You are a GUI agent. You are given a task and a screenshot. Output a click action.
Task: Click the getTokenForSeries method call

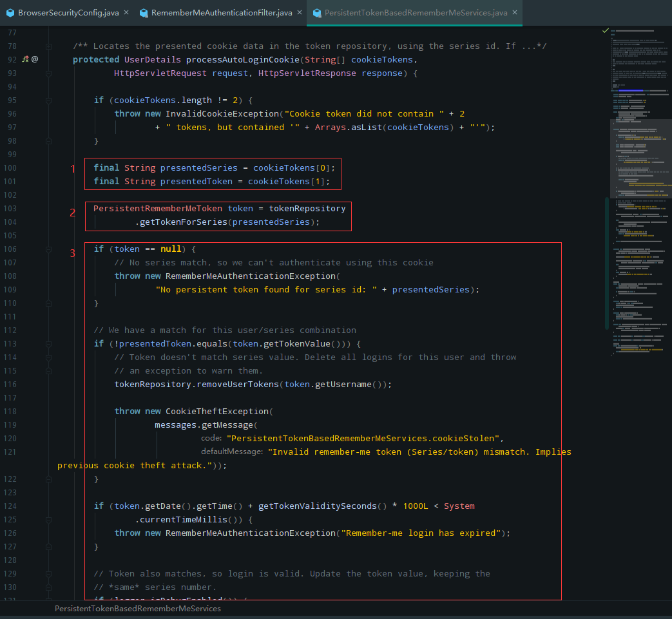click(x=182, y=222)
